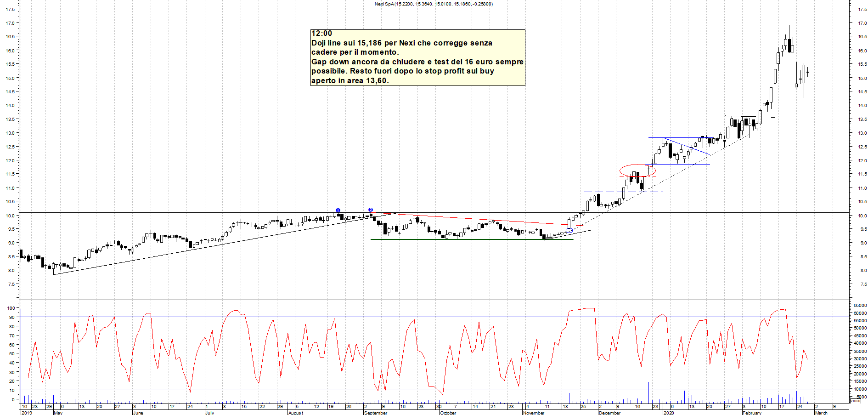Click the 'aperto in area 13,60.' line
The image size is (868, 415).
tap(350, 80)
